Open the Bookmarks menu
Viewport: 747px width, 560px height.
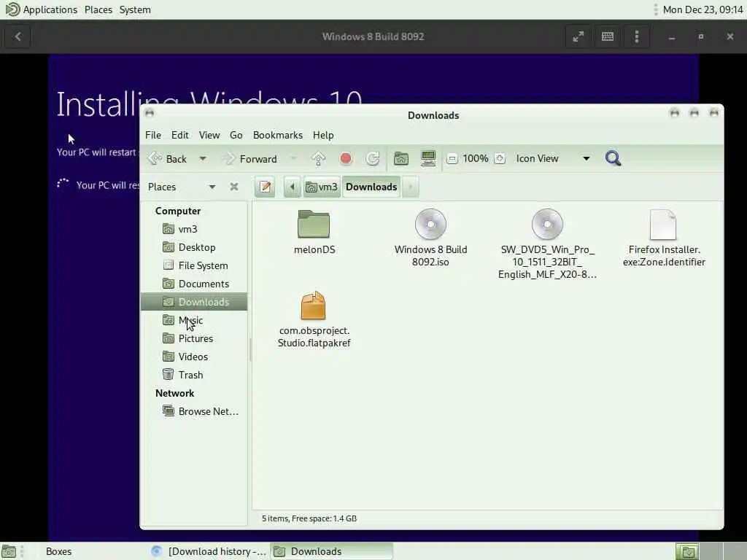point(278,135)
